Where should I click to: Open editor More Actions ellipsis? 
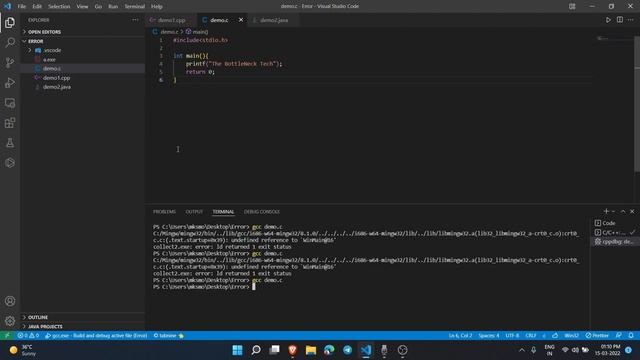pos(631,20)
